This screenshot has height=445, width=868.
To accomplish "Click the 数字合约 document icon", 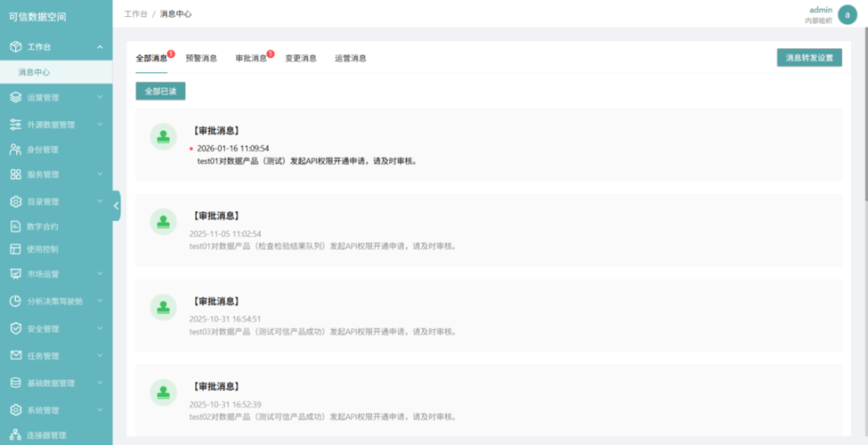I will pyautogui.click(x=15, y=227).
